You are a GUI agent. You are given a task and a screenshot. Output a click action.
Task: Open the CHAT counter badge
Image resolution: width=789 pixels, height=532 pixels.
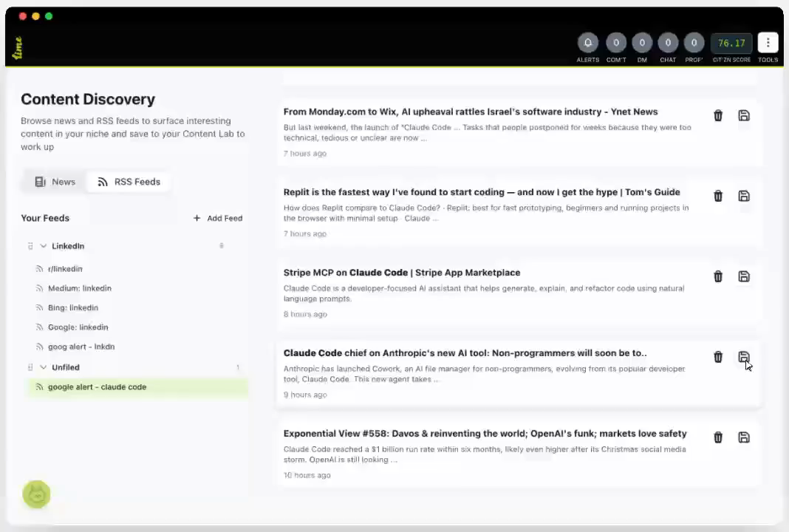pyautogui.click(x=668, y=43)
